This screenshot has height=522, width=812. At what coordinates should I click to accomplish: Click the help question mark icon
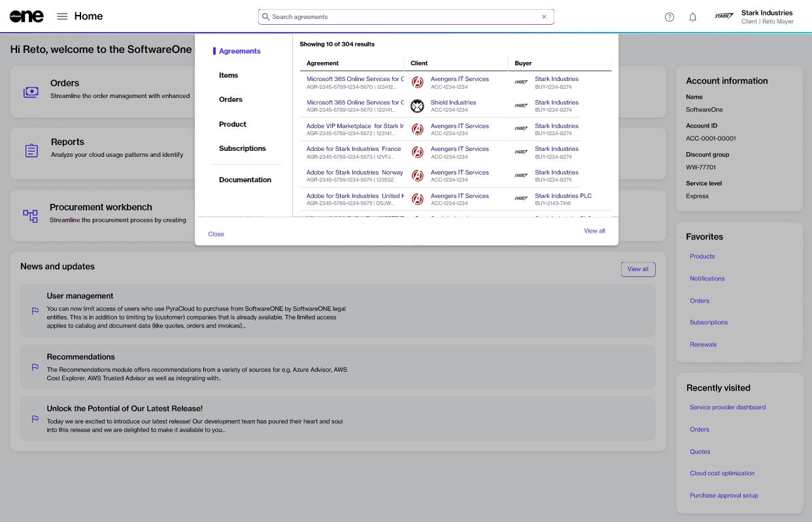click(x=669, y=17)
